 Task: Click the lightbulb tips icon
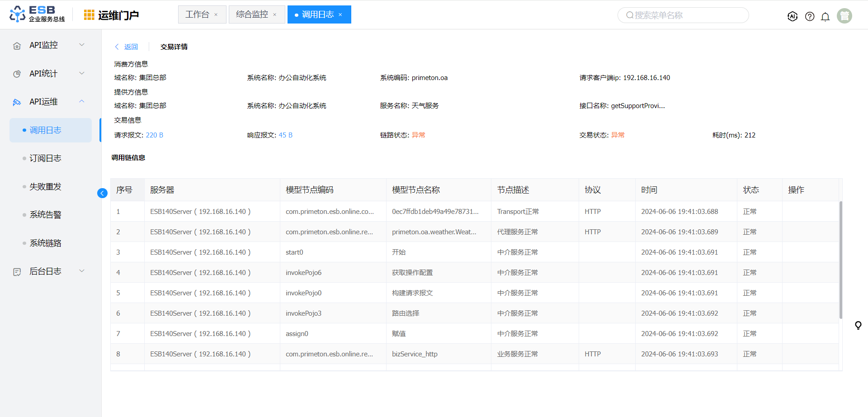tap(858, 325)
